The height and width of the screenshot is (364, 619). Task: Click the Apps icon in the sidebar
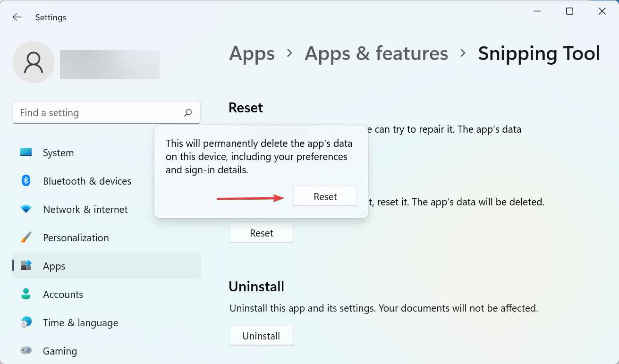click(x=26, y=265)
